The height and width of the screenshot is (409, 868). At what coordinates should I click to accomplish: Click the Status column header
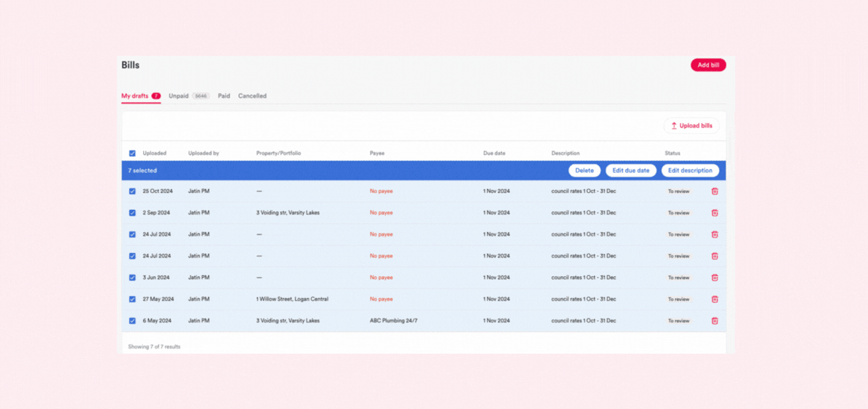point(672,153)
